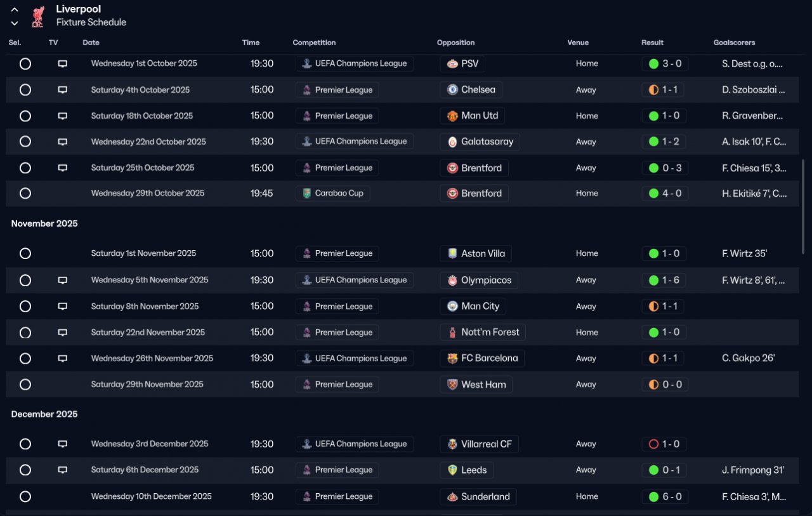Sort by the Result column header

(x=652, y=43)
